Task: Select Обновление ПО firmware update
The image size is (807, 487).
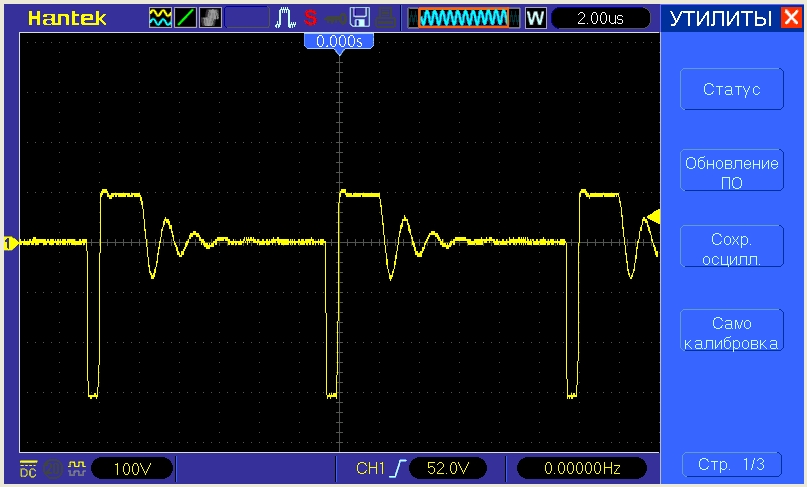Action: pos(731,171)
